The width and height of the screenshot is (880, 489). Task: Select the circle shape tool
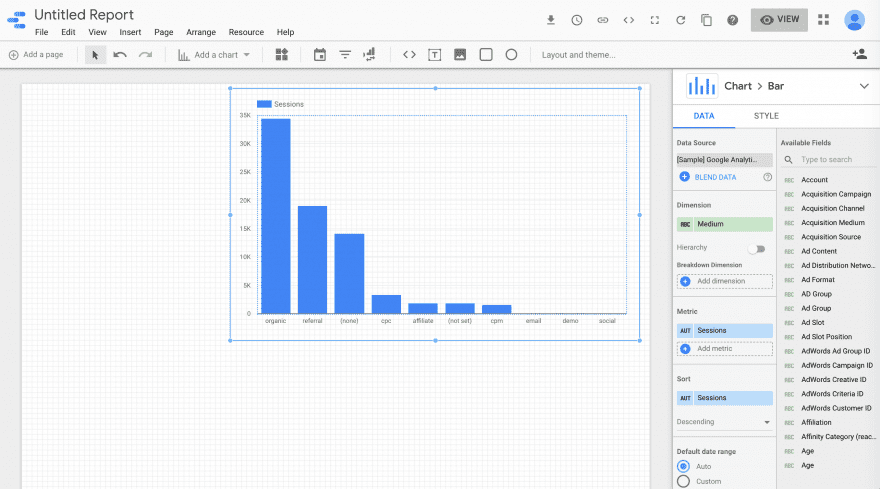click(x=511, y=55)
